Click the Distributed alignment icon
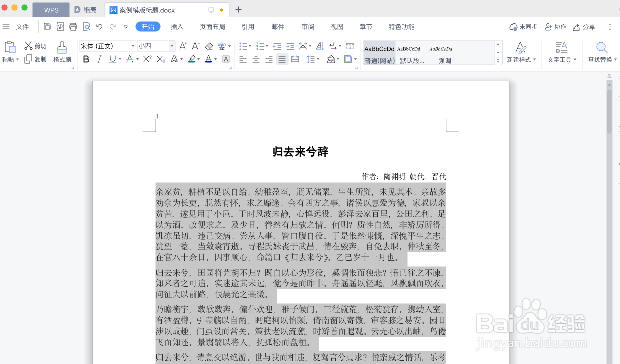This screenshot has height=364, width=620. [295, 59]
